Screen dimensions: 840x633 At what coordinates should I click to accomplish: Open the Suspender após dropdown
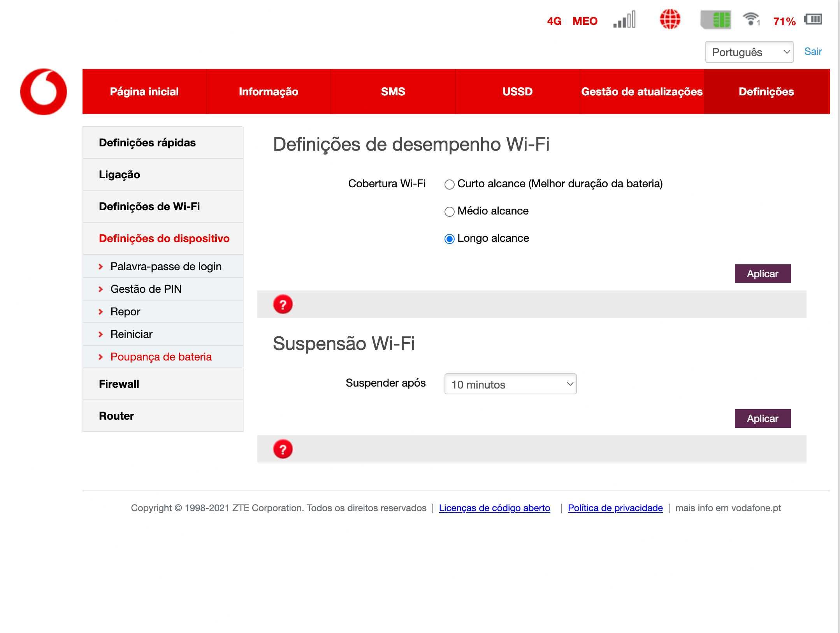(x=510, y=384)
